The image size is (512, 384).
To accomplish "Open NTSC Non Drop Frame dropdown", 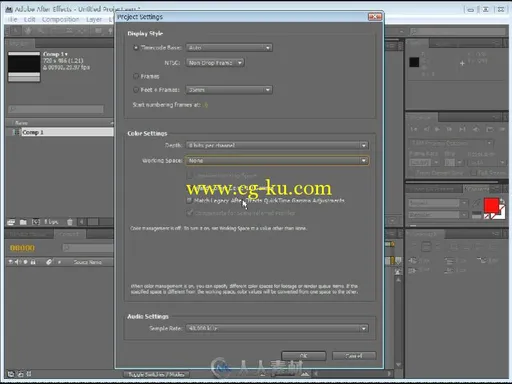I will coord(215,63).
